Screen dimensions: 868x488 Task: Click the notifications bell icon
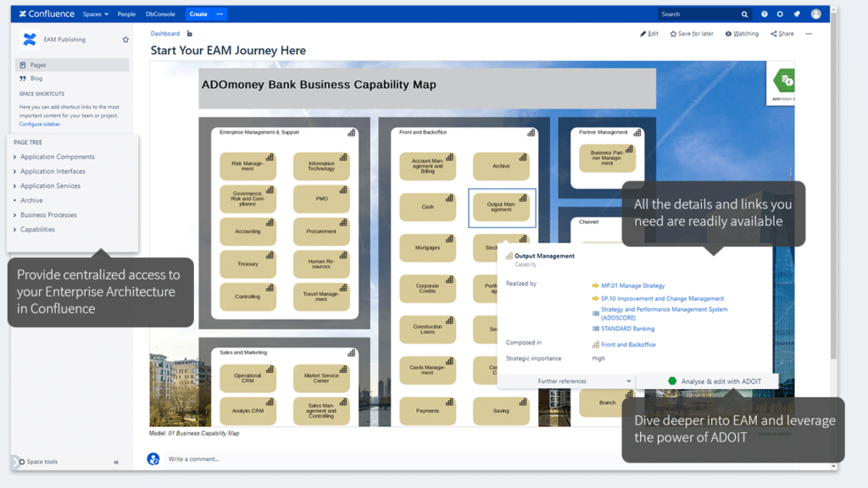click(x=796, y=14)
